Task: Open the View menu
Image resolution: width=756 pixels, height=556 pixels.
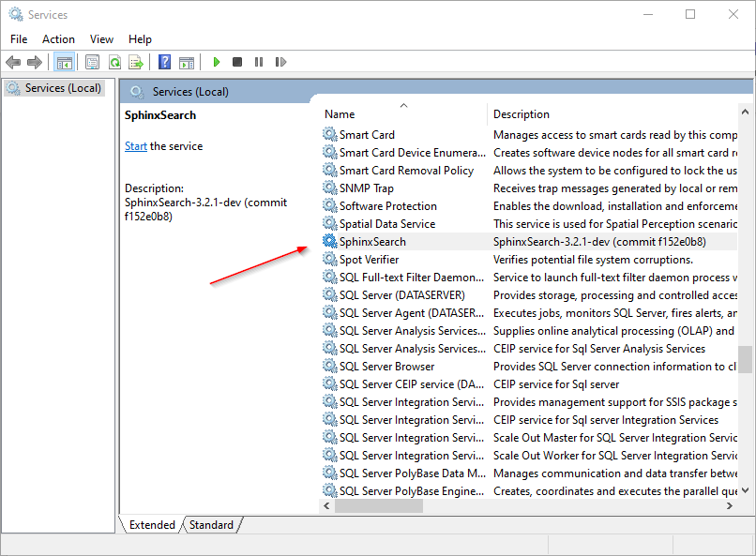Action: (x=101, y=39)
